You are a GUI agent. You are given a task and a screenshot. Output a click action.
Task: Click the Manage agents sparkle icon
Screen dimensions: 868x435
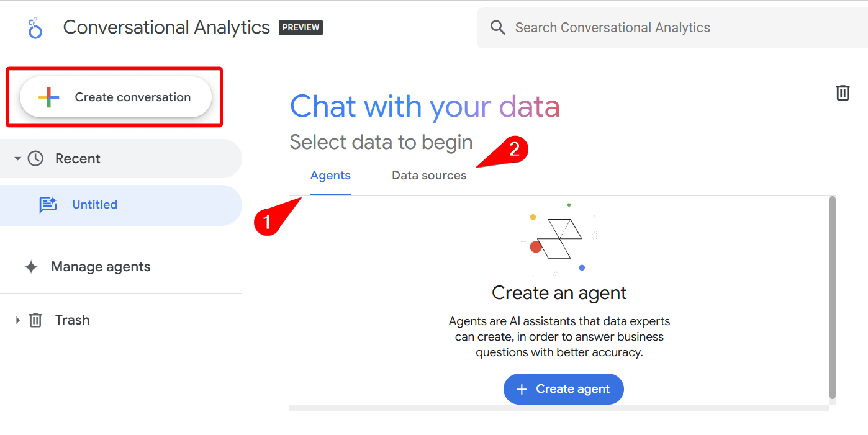(31, 267)
